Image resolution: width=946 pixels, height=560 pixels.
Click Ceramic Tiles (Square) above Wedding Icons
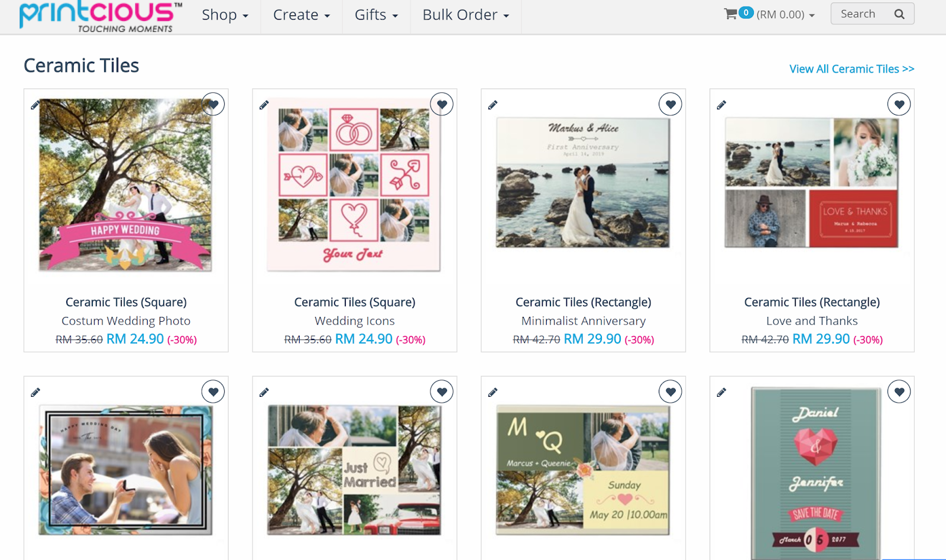[355, 302]
